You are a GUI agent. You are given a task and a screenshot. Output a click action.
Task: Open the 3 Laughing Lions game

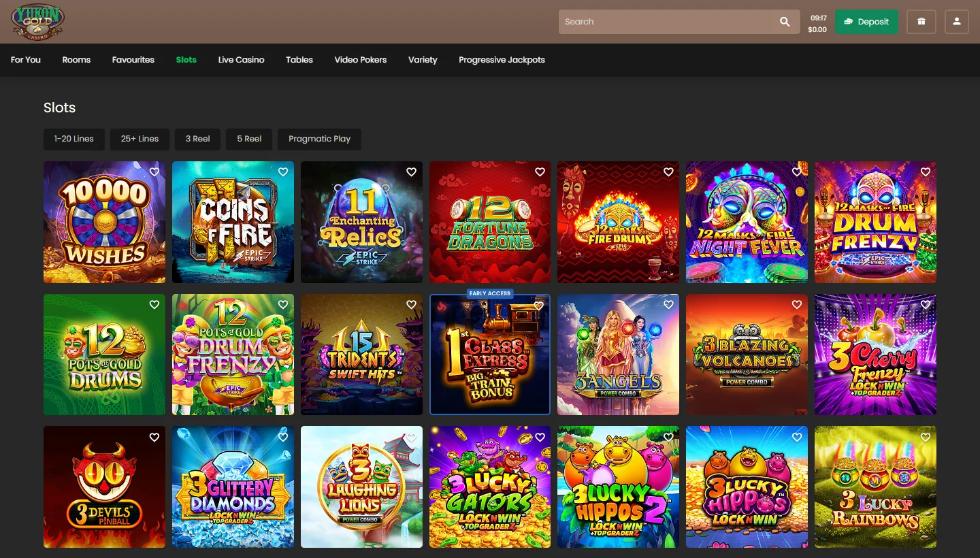click(361, 487)
